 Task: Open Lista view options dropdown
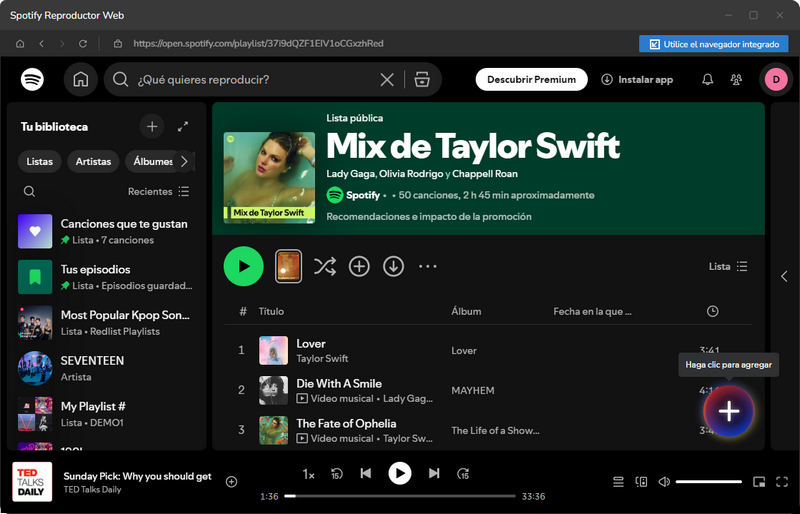pos(728,266)
